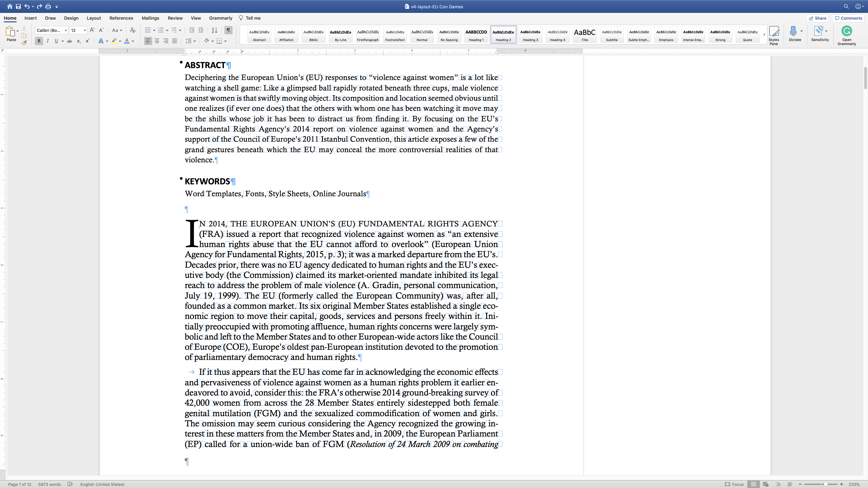Increase indent of the paragraph
This screenshot has height=488, width=868.
pos(201,30)
